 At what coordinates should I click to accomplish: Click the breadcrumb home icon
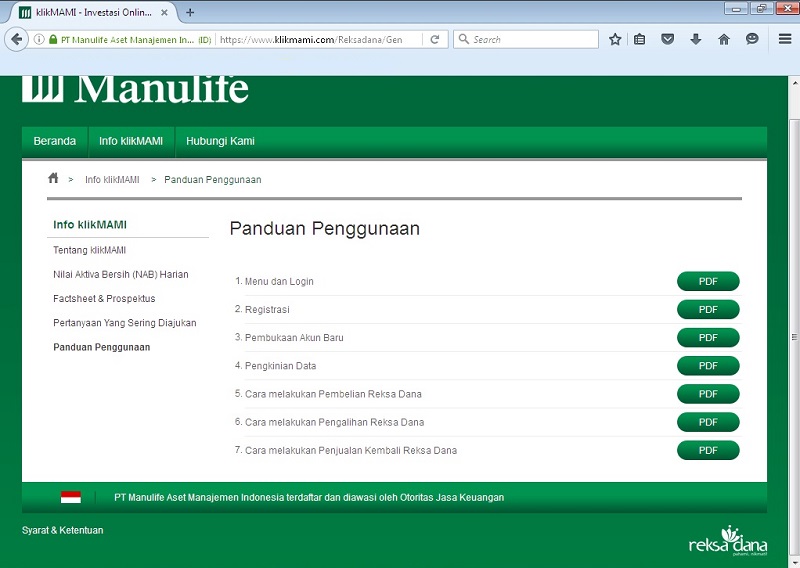coord(53,178)
